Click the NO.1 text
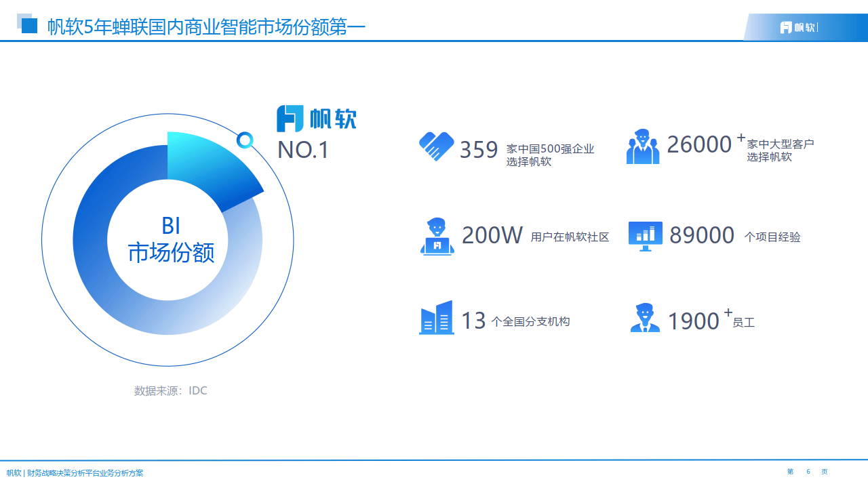The image size is (868, 488). coord(303,150)
